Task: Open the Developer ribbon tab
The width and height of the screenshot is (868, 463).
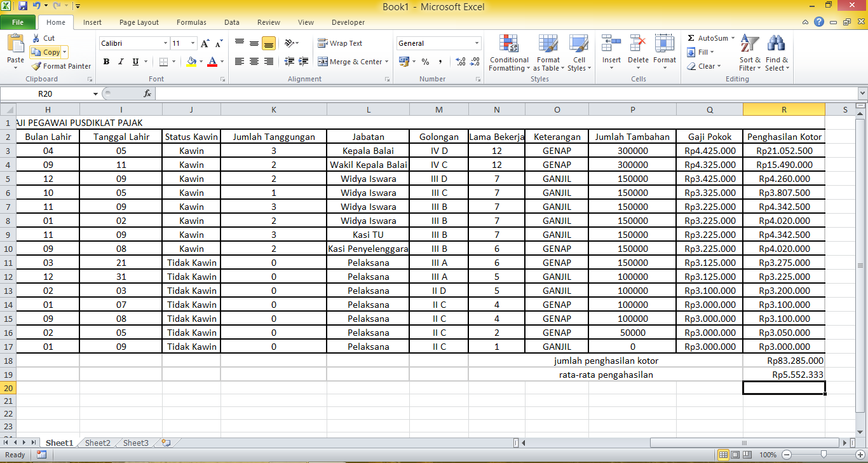Action: click(348, 22)
